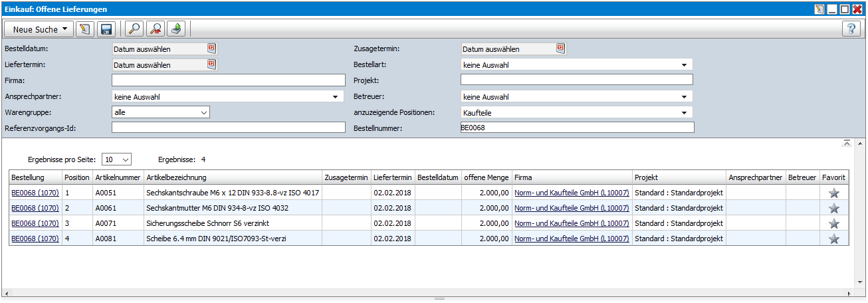The image size is (868, 303).
Task: Click the magnifier icon with red marker
Action: pos(155,29)
